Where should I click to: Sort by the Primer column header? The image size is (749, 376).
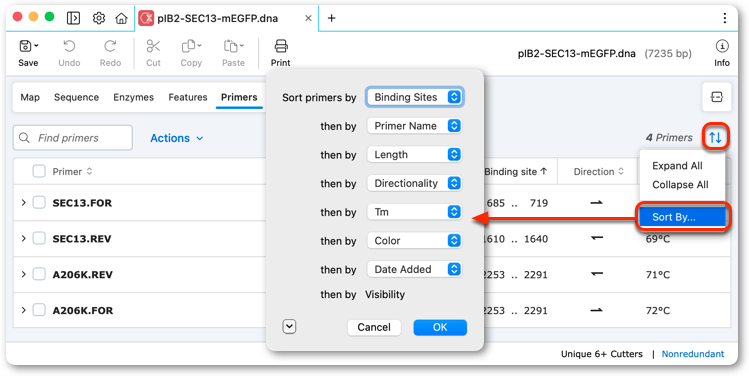[72, 172]
